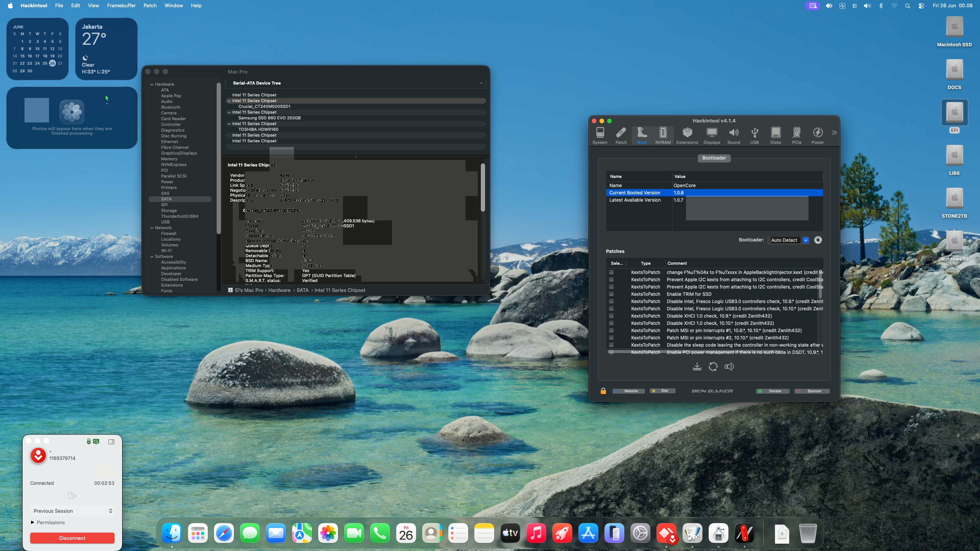Open the USB section in Hackintool
This screenshot has width=980, height=551.
tap(755, 136)
